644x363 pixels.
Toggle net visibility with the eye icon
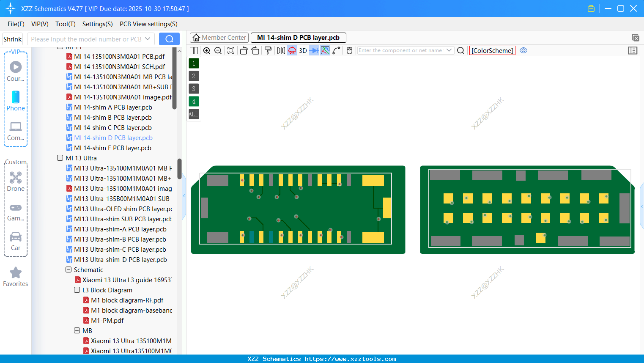523,50
